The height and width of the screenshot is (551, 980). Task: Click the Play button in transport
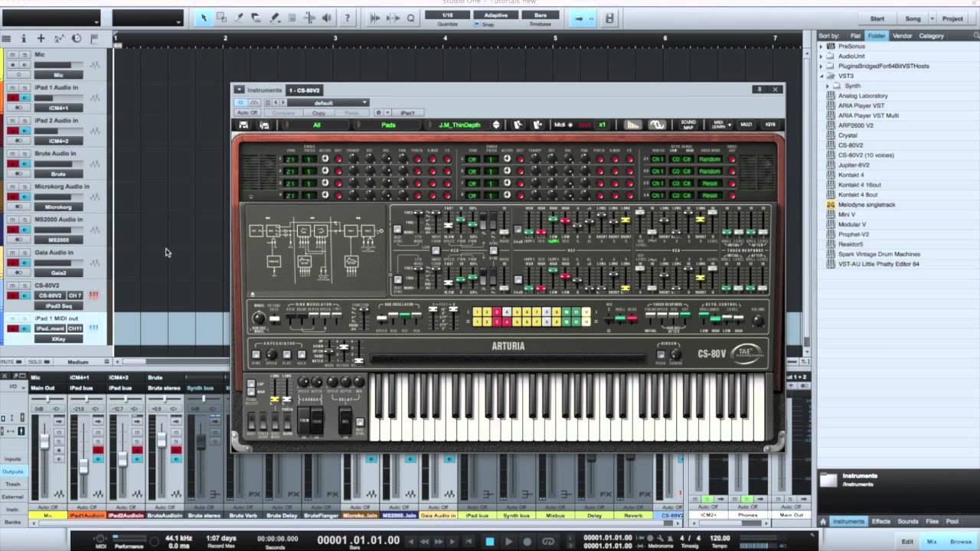tap(508, 541)
